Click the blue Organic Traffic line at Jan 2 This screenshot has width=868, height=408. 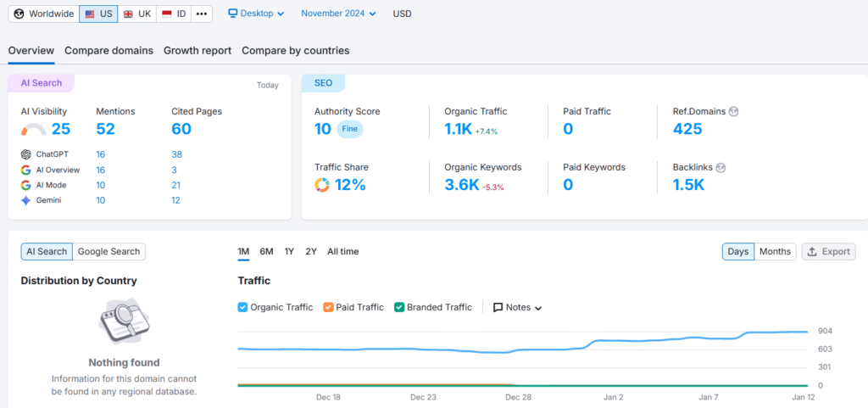click(x=613, y=341)
